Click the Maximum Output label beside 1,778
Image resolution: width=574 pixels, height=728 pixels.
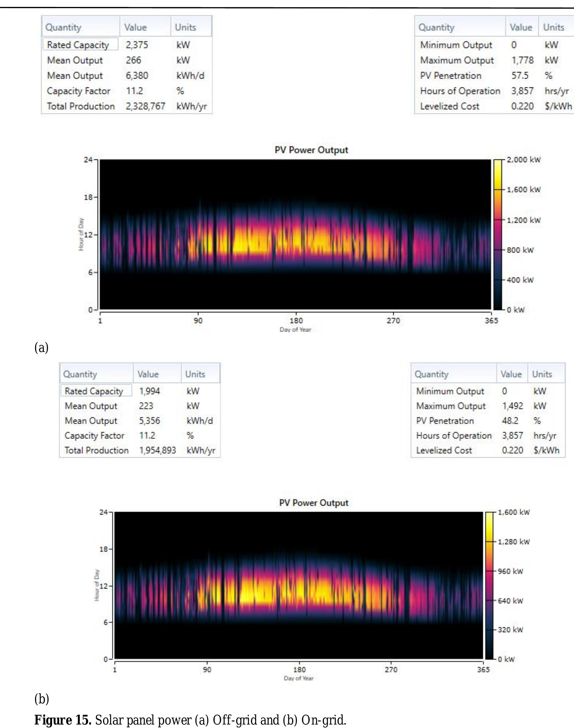point(457,60)
